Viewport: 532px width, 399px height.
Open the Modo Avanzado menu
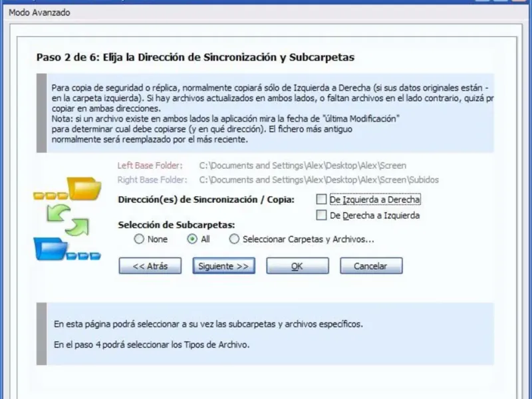[x=39, y=13]
